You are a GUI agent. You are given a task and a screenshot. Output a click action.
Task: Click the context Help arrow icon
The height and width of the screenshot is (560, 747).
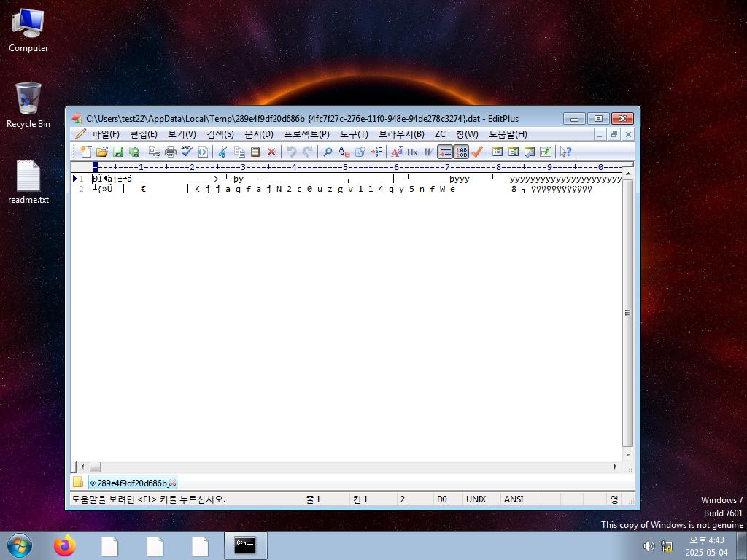566,152
